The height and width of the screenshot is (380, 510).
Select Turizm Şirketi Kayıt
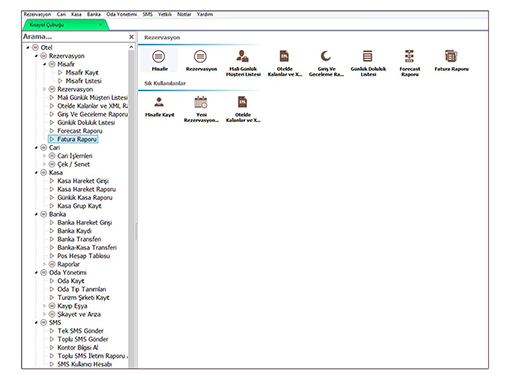83,298
